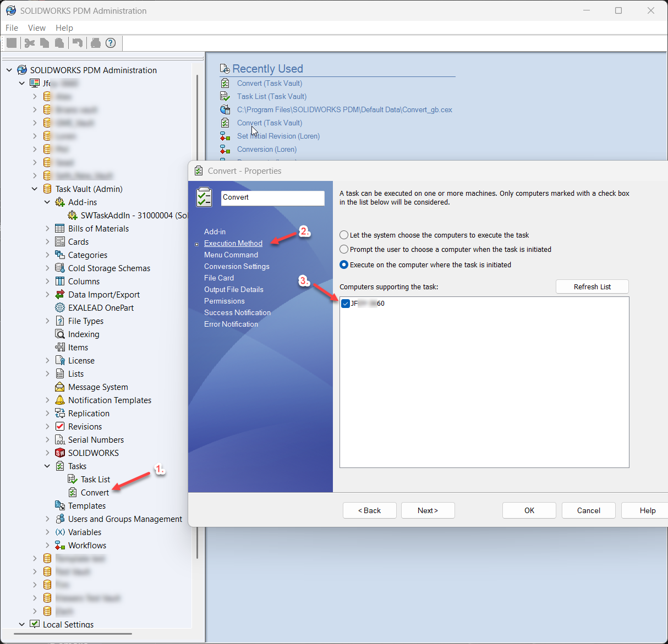Choose 'Prompt the user to choose a computer'
The width and height of the screenshot is (668, 644).
[x=344, y=249]
